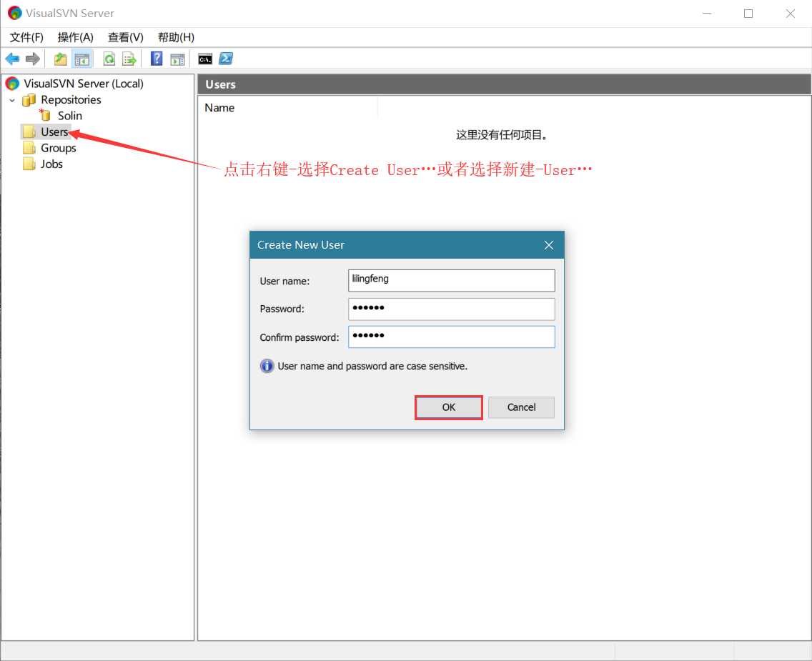The width and height of the screenshot is (812, 661).
Task: Open the 查看(V) menu
Action: [x=125, y=37]
